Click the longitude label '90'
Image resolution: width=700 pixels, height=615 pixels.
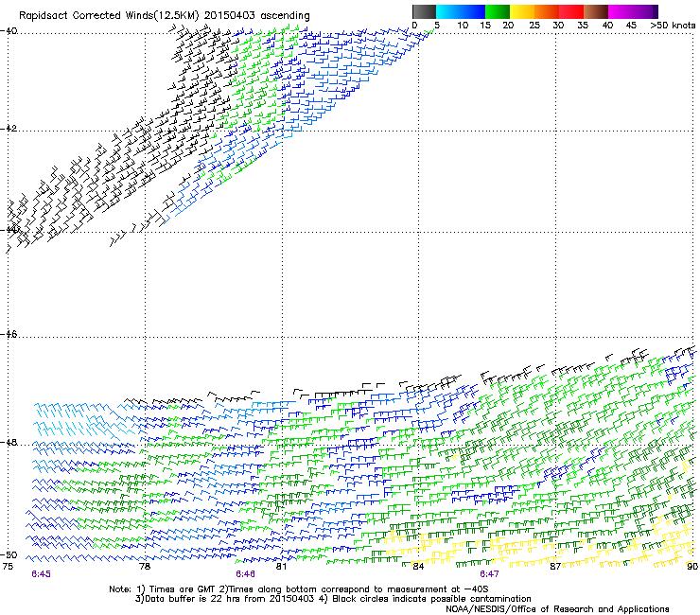[x=692, y=567]
